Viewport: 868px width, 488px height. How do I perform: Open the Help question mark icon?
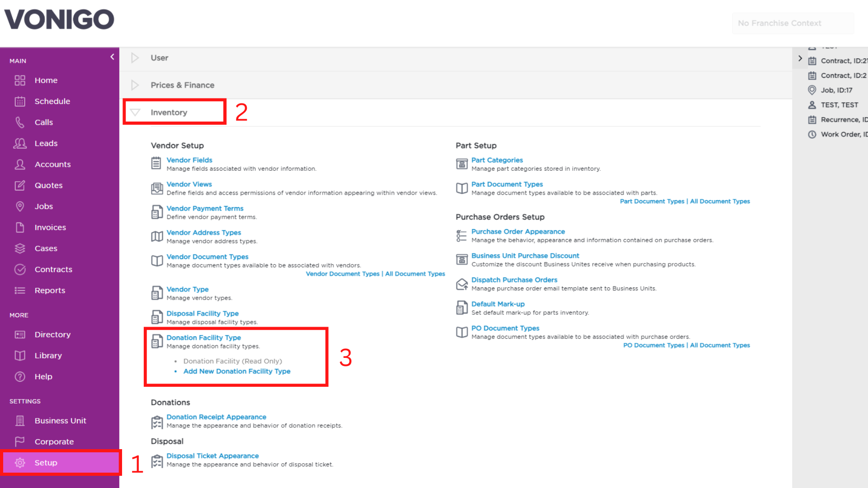click(x=20, y=376)
